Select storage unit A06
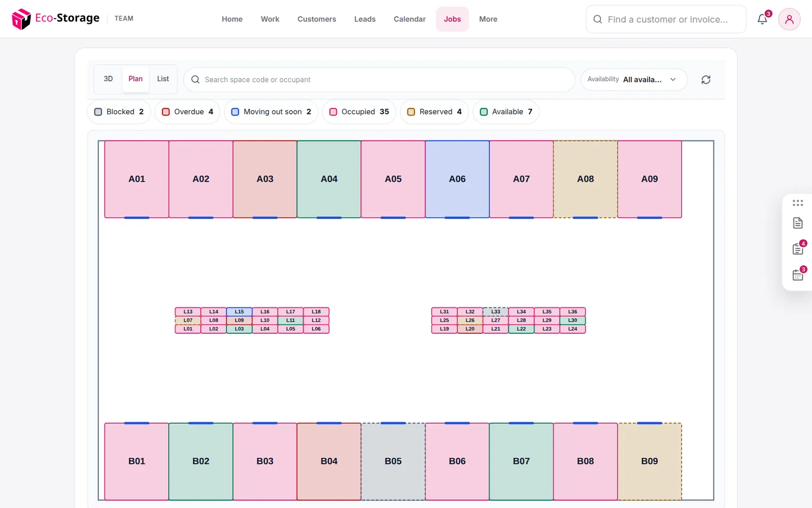 (457, 179)
